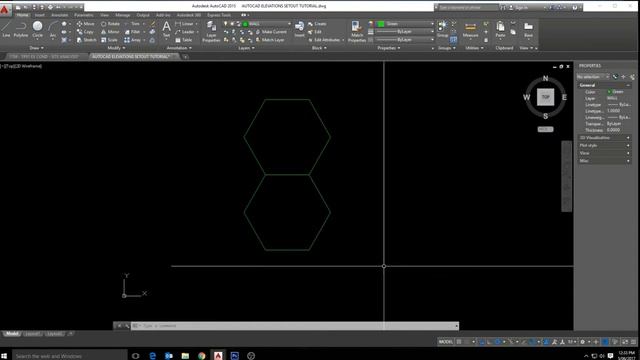The width and height of the screenshot is (640, 360).
Task: Open the Base view tool
Action: point(528,29)
